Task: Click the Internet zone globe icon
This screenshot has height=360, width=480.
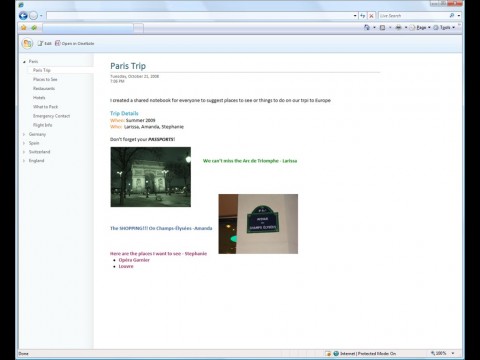Action: point(336,353)
